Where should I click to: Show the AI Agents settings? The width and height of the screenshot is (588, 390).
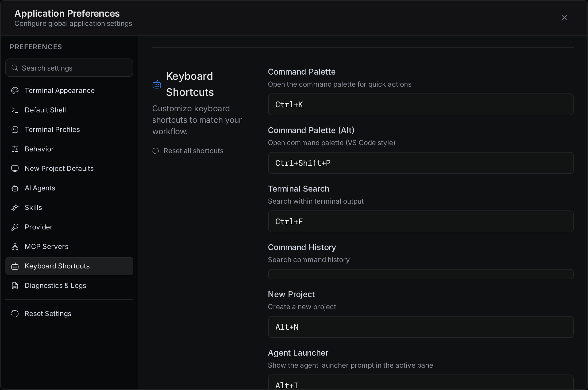click(x=69, y=188)
